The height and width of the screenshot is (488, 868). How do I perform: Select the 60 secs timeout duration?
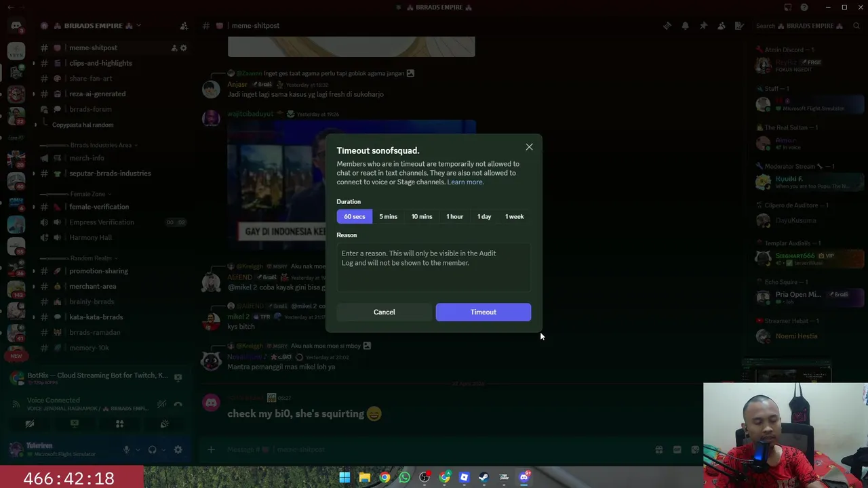tap(354, 216)
